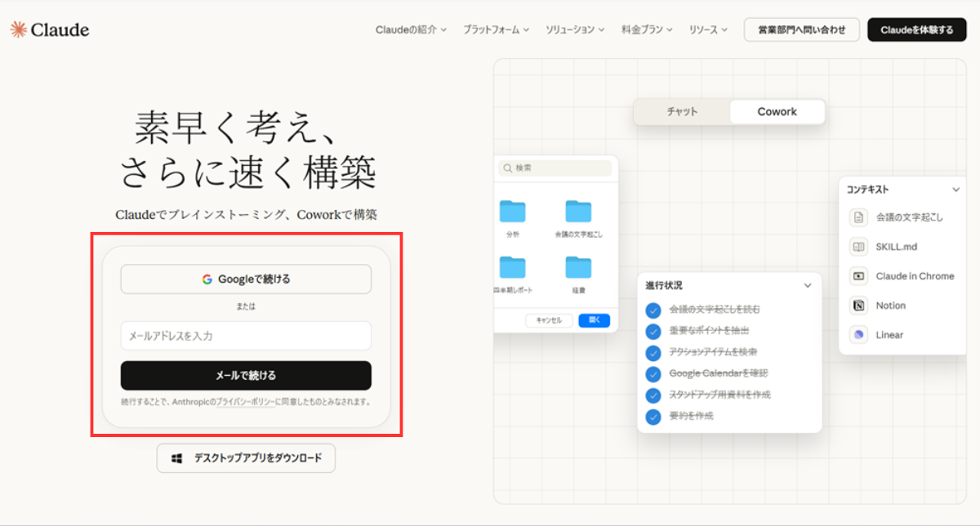Open the 料金プラン menu
980x531 pixels.
pos(646,29)
